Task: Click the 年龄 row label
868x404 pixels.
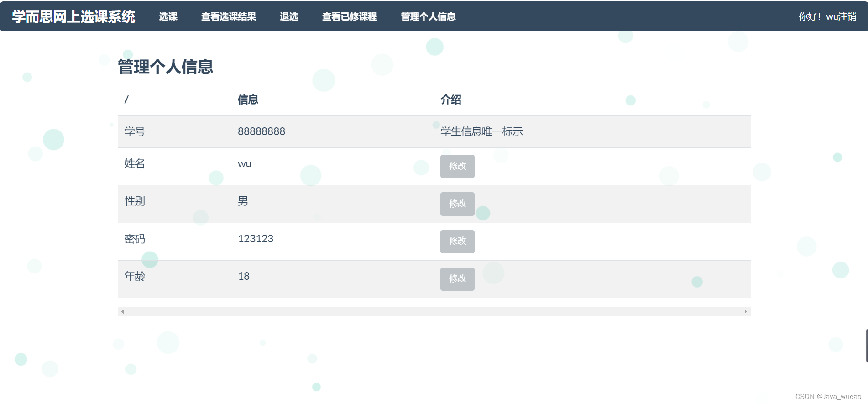Action: tap(135, 276)
